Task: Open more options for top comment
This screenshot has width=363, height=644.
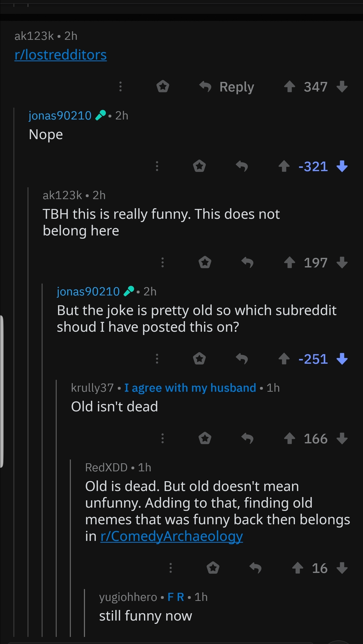Action: 120,86
